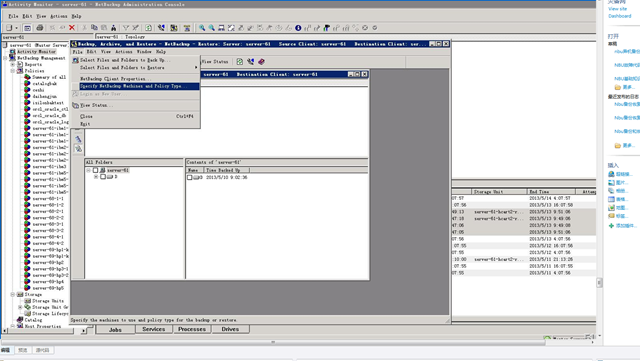Select the orcl_oracle_db policy

click(49, 116)
